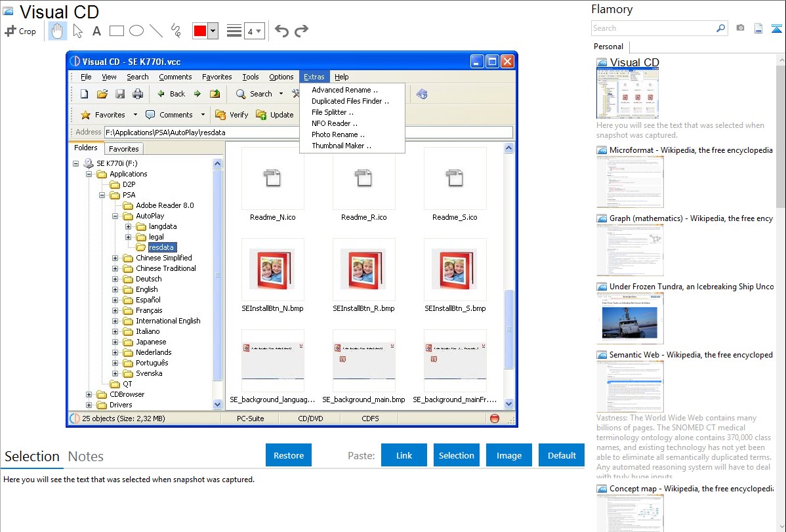This screenshot has width=786, height=532.
Task: Click the Default paste button
Action: (562, 455)
